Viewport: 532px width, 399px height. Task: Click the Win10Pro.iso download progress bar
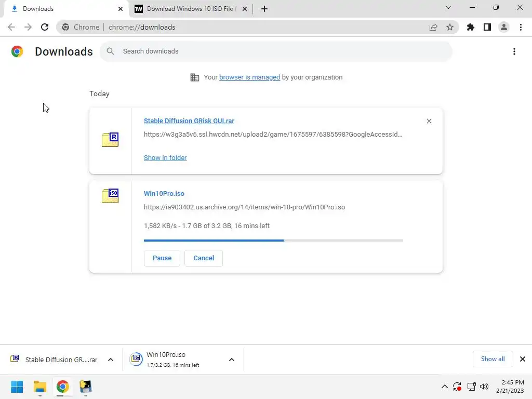coord(273,241)
